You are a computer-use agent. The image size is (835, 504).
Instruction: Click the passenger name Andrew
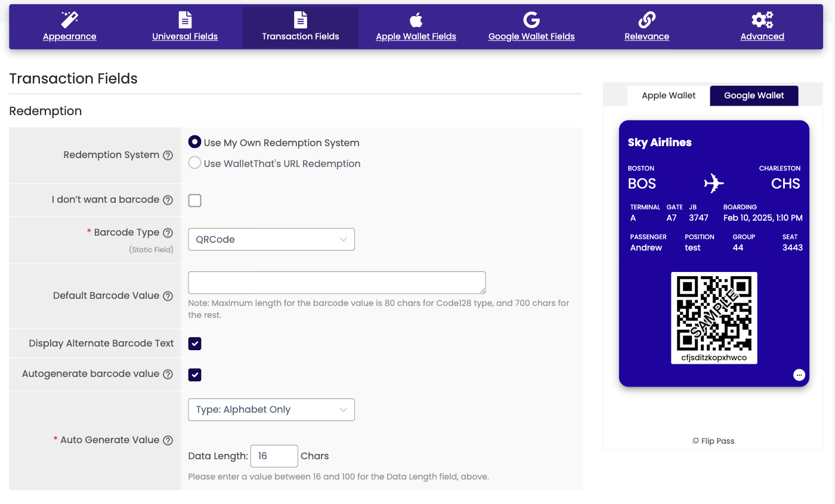coord(646,248)
